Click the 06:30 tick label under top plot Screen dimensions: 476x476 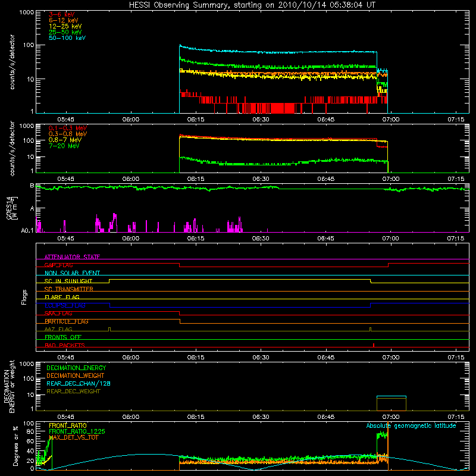pyautogui.click(x=261, y=120)
